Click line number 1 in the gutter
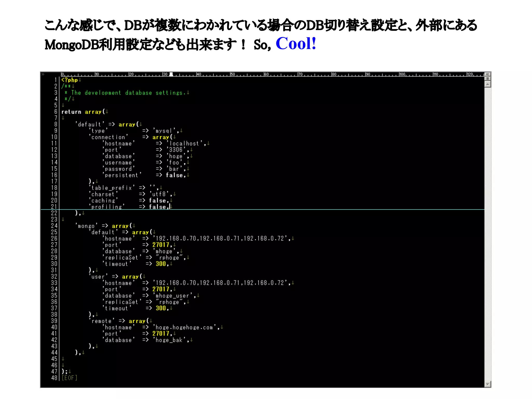This screenshot has height=399, width=532. pos(56,80)
